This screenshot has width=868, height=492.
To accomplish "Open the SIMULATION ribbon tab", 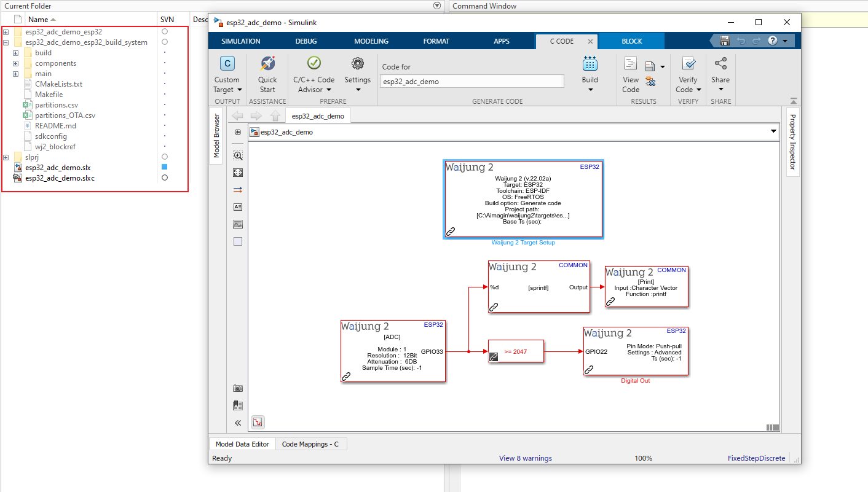I will coord(241,41).
